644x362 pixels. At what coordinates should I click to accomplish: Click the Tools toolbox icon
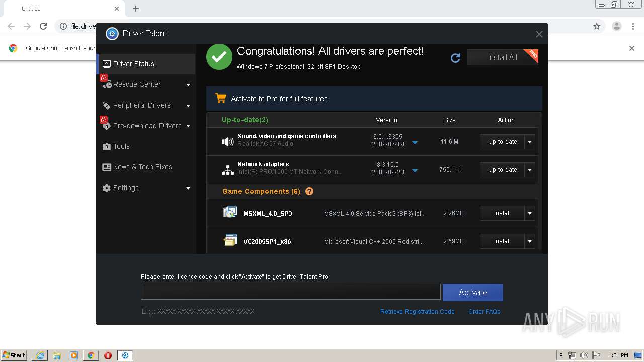tap(107, 146)
